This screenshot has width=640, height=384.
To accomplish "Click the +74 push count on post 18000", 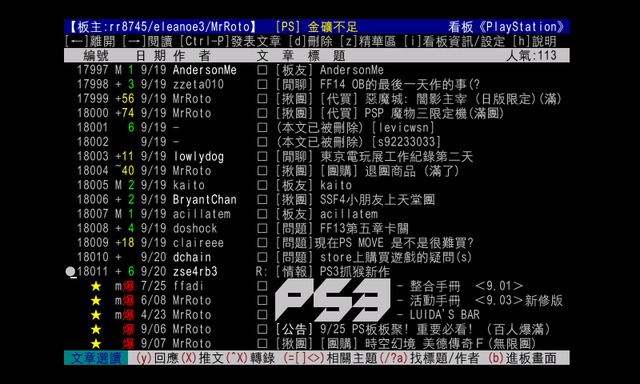I will pos(124,113).
